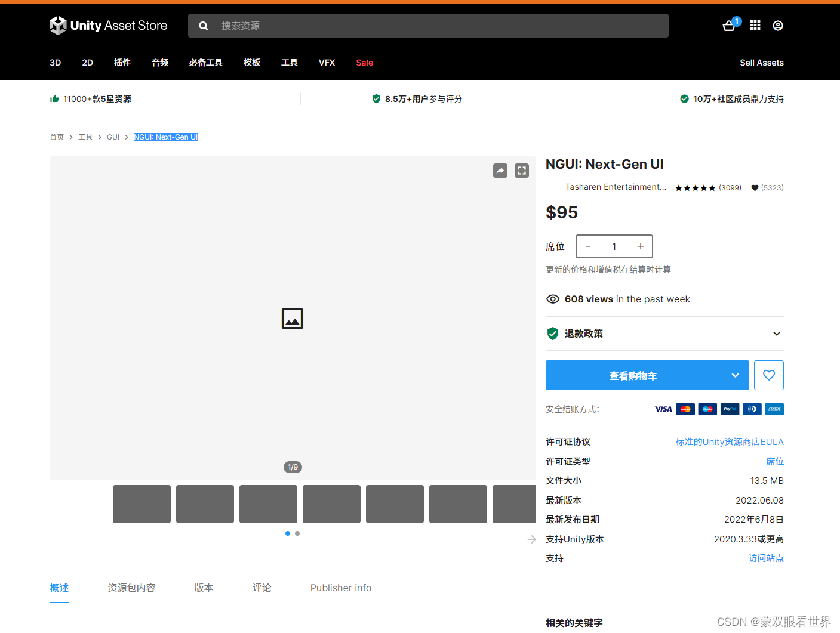This screenshot has width=840, height=633.
Task: Add to wishlist with heart button
Action: (x=769, y=375)
